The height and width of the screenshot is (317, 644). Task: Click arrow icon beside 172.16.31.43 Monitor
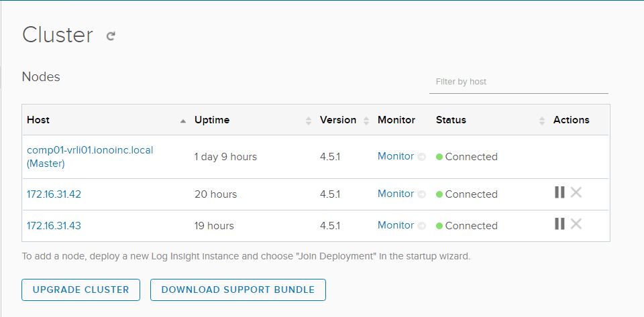click(422, 226)
